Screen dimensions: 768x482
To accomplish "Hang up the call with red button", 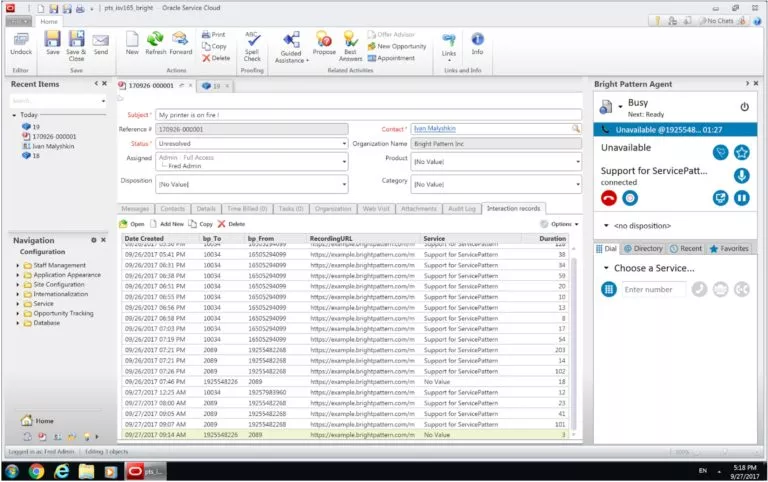I will coord(609,198).
